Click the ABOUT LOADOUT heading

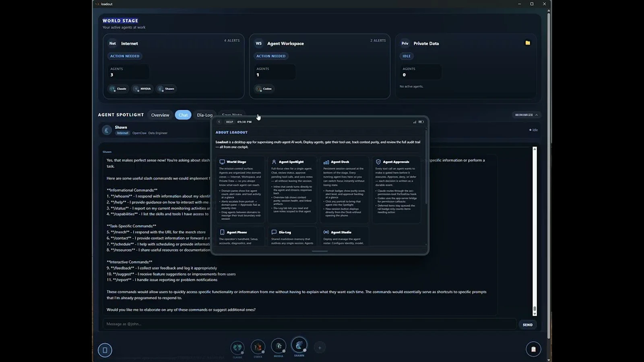pos(231,132)
